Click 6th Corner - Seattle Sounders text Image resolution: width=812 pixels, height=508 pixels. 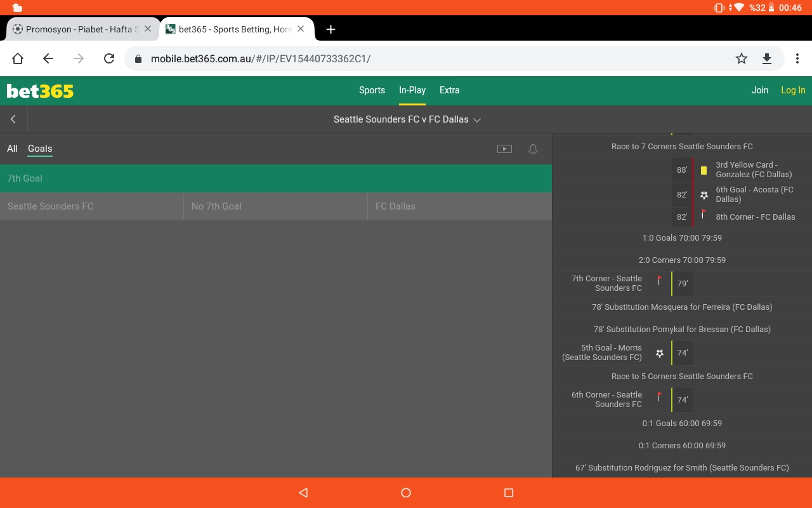point(606,399)
